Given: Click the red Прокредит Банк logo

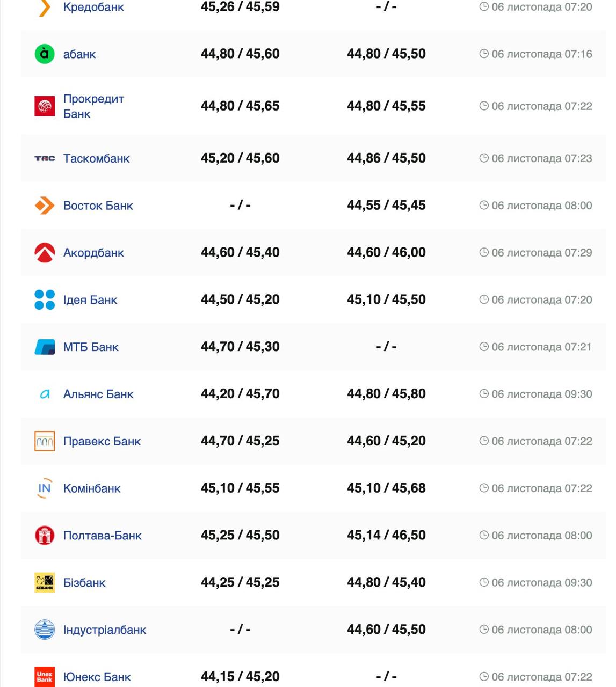Looking at the screenshot, I should point(45,106).
